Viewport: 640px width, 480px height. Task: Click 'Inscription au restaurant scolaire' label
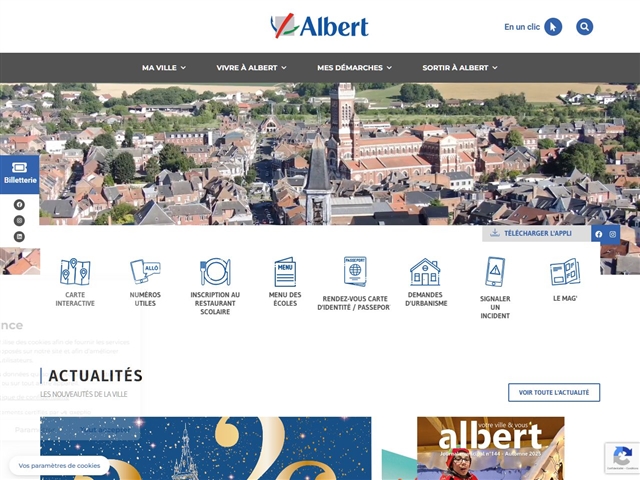[215, 303]
